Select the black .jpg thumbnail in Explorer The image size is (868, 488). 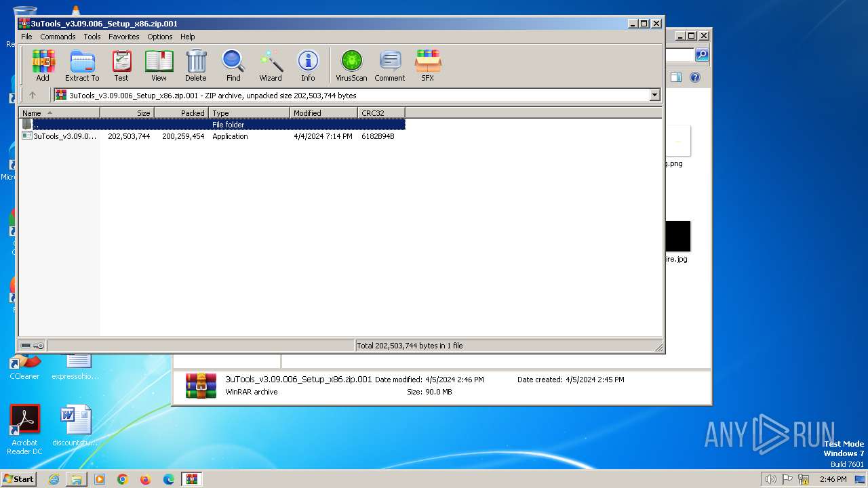point(677,237)
